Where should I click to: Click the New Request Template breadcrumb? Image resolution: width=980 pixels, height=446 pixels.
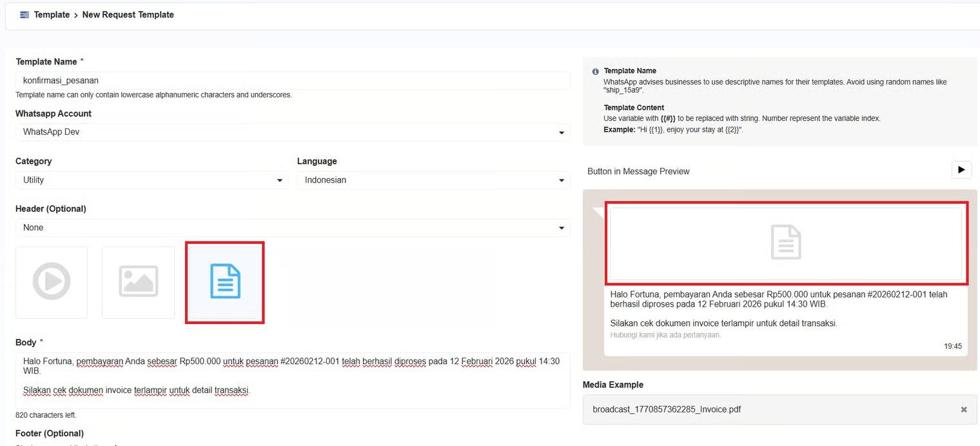[x=128, y=15]
